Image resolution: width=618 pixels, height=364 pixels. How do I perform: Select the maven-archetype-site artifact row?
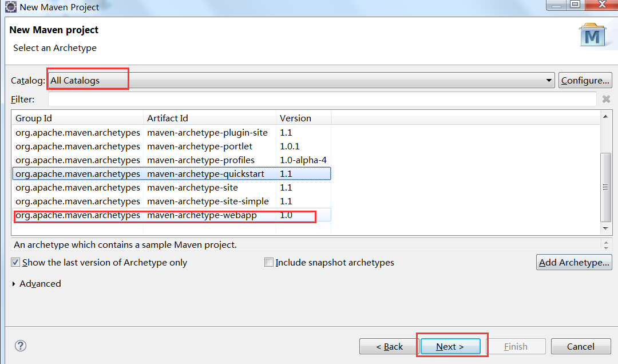point(172,188)
